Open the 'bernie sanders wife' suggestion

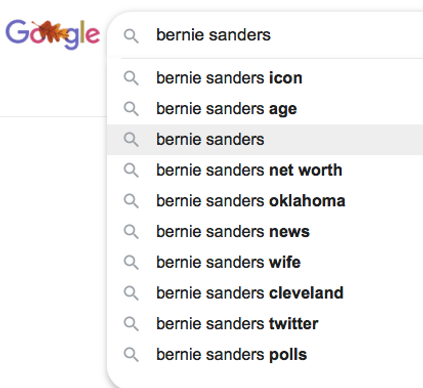point(265,262)
